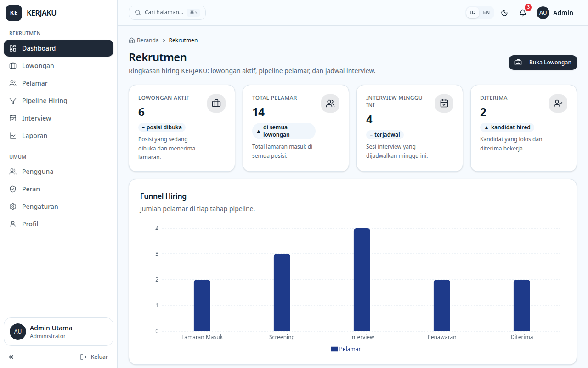588x368 pixels.
Task: Click the Interview bar in funnel chart
Action: pos(362,280)
